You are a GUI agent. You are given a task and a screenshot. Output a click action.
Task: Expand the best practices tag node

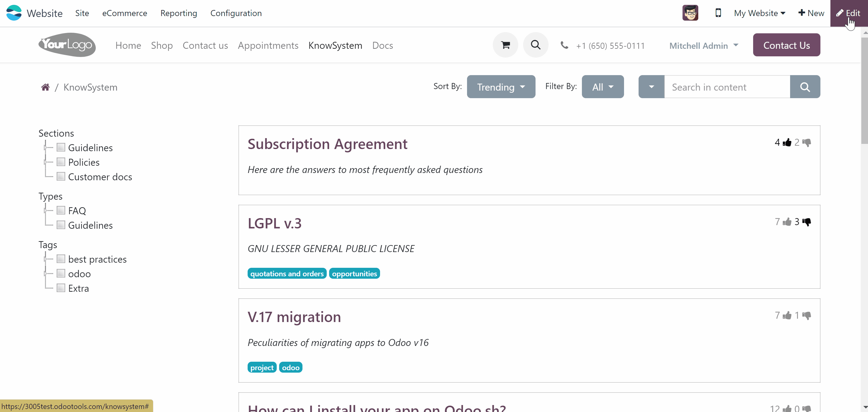point(45,259)
